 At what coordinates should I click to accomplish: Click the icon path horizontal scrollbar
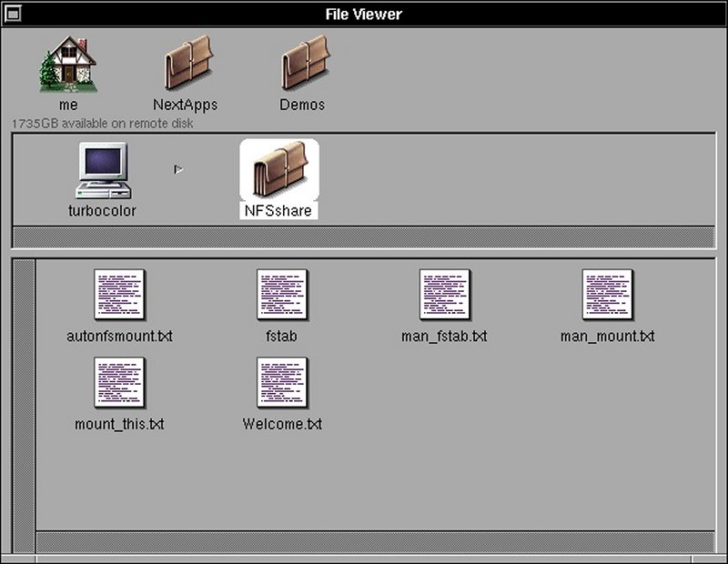[362, 237]
